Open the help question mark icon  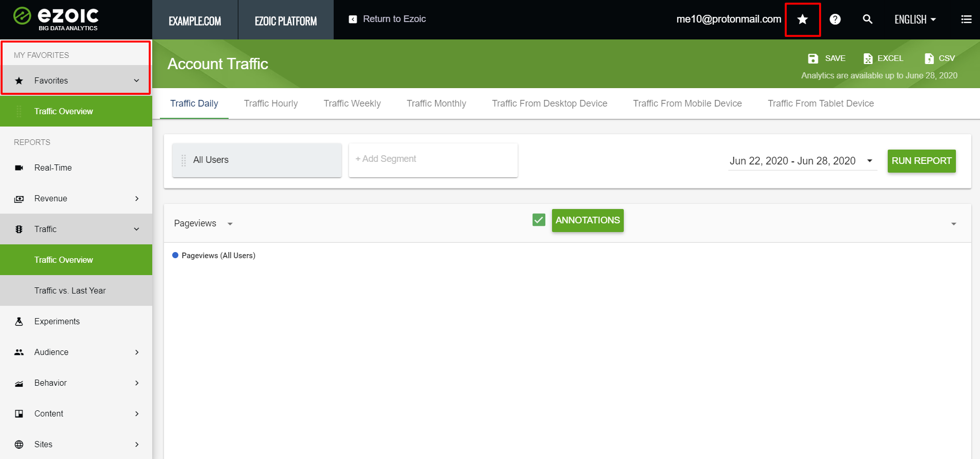tap(835, 19)
